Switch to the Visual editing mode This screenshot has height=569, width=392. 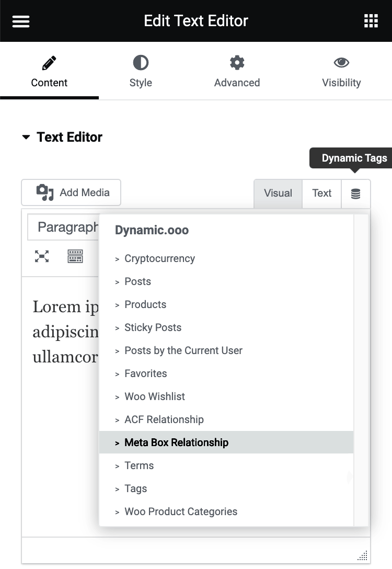coord(278,193)
